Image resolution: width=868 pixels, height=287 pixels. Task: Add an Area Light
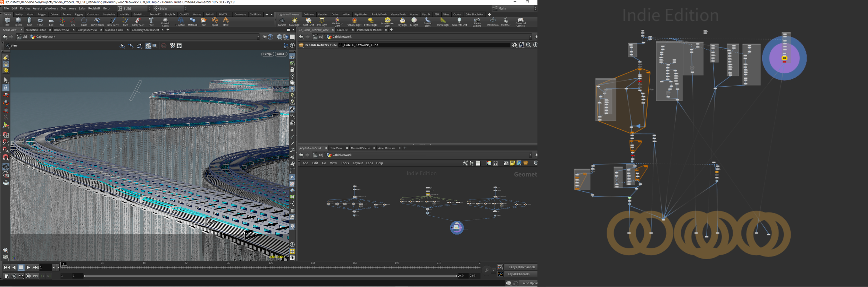click(322, 22)
